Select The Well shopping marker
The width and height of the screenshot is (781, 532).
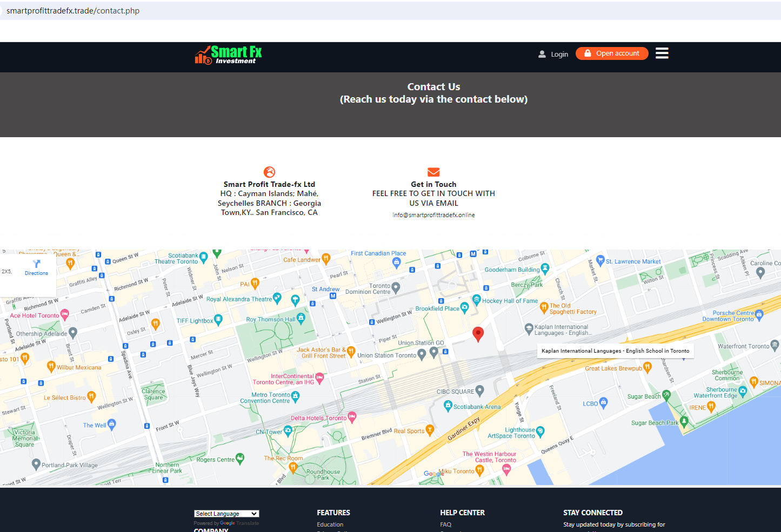pos(112,424)
